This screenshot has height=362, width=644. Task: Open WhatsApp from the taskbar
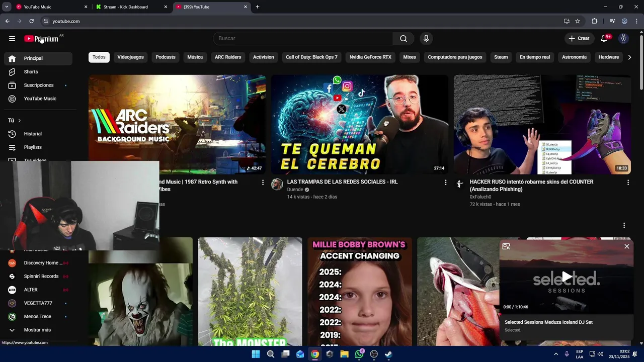[359, 354]
